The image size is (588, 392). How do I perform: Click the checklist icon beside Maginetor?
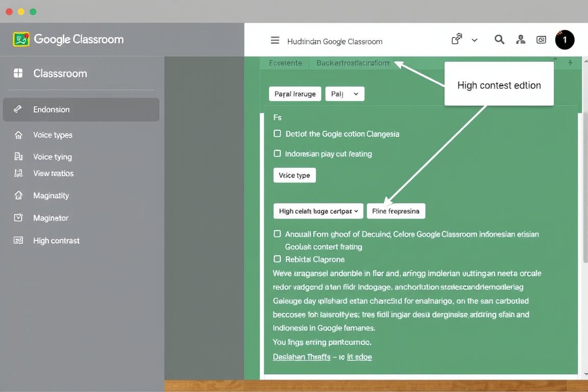pyautogui.click(x=18, y=217)
